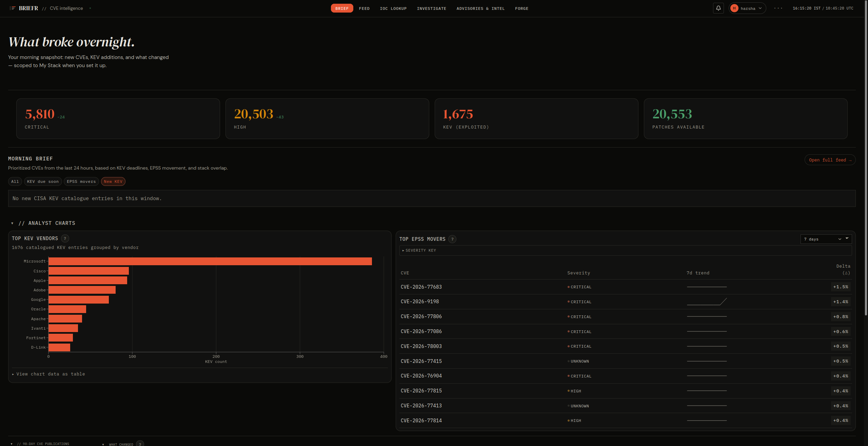Open the 7 days range dropdown

[x=826, y=239]
